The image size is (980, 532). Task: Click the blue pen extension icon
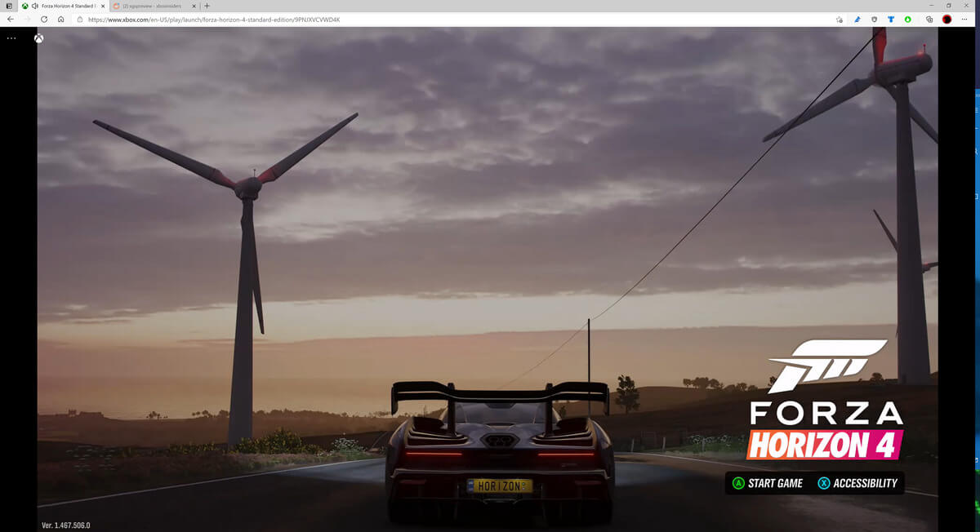coord(857,19)
